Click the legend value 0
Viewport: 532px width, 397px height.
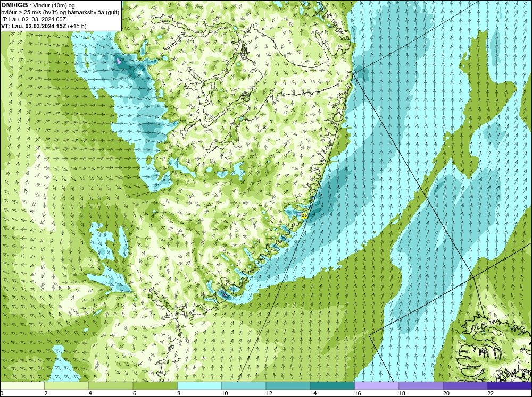[x=2, y=393]
